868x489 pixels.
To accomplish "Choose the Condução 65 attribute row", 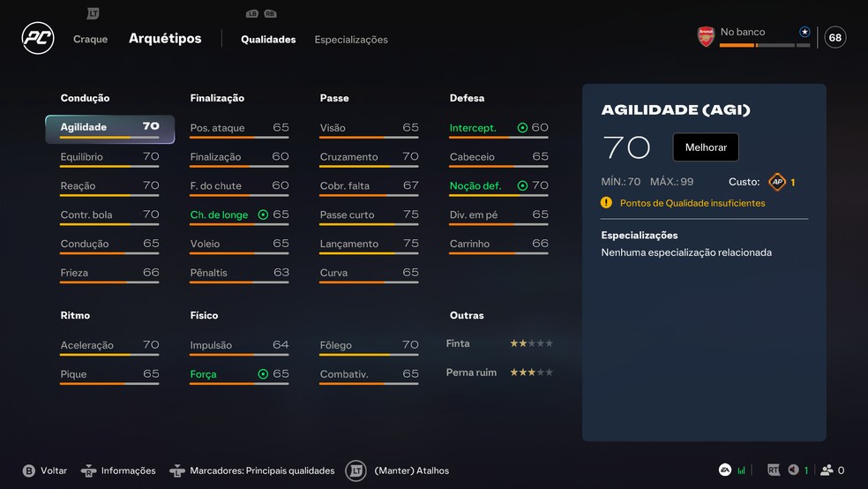I will [x=109, y=244].
